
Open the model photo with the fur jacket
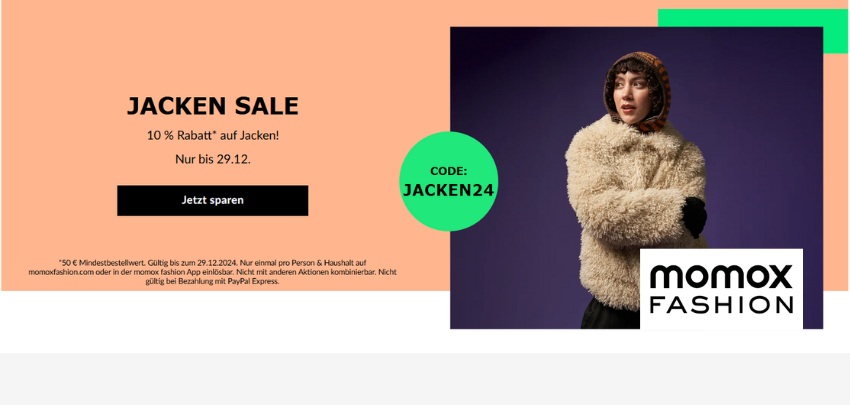coord(636,178)
